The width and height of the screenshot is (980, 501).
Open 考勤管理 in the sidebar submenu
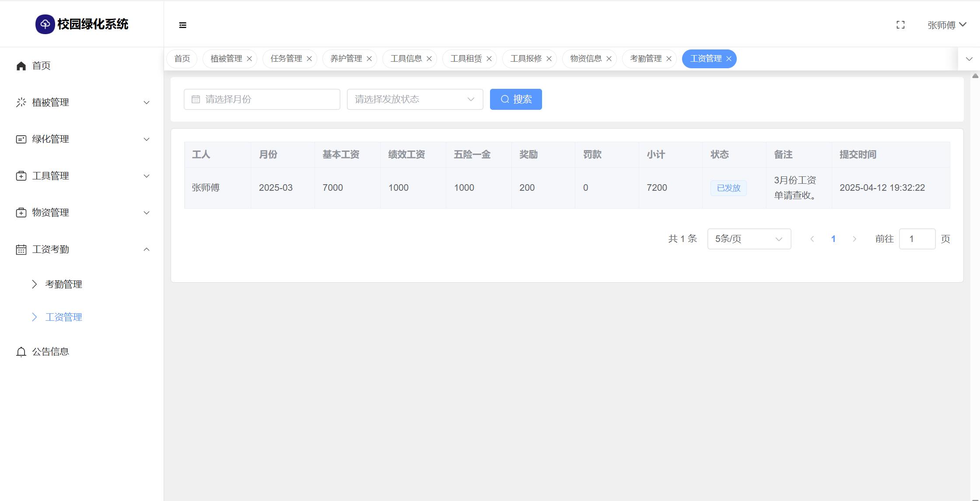pyautogui.click(x=64, y=284)
